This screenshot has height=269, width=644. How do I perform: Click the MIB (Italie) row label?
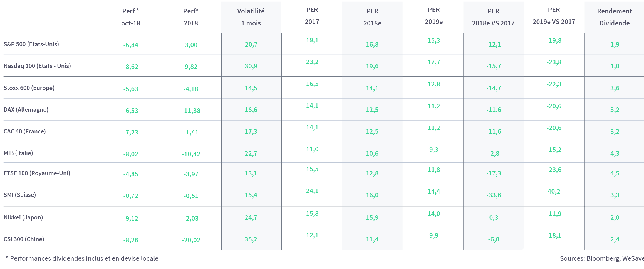[18, 153]
